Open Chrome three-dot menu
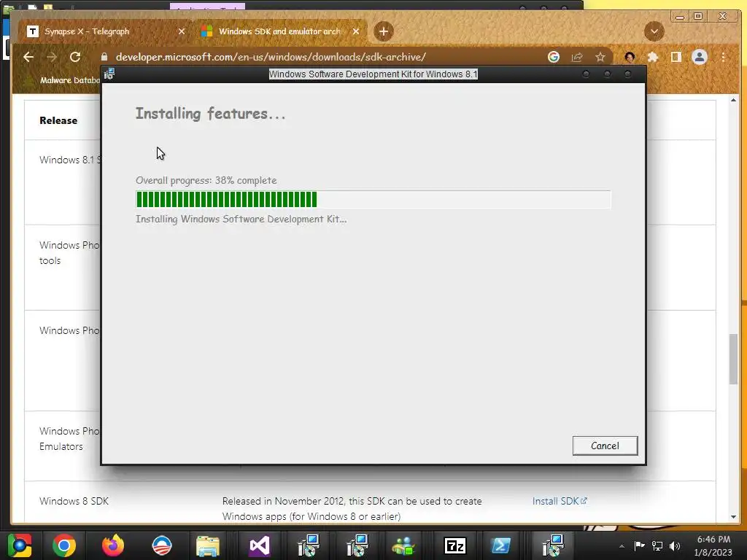The height and width of the screenshot is (560, 747). click(723, 57)
